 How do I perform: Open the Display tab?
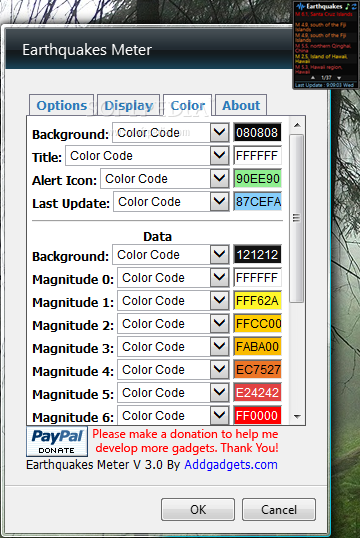coord(129,105)
